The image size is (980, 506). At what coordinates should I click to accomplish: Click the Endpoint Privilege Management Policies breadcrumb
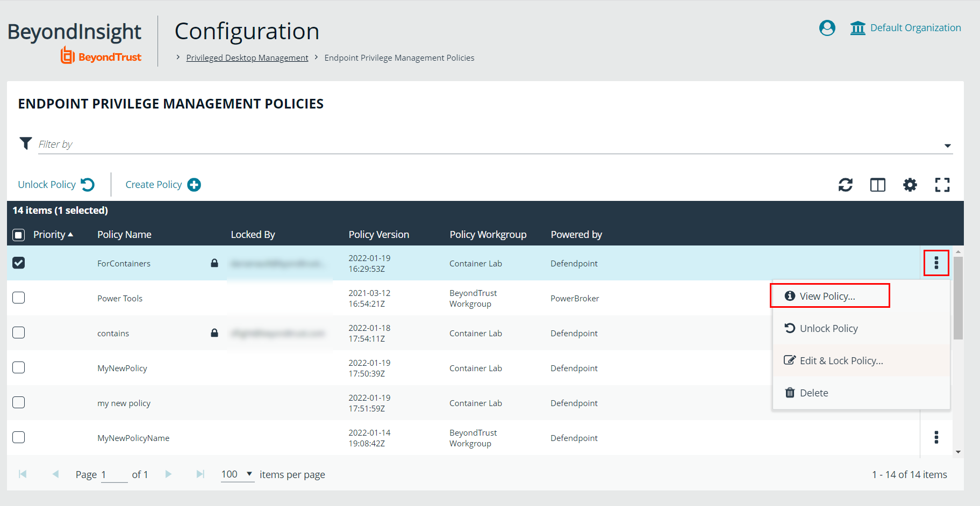coord(399,57)
